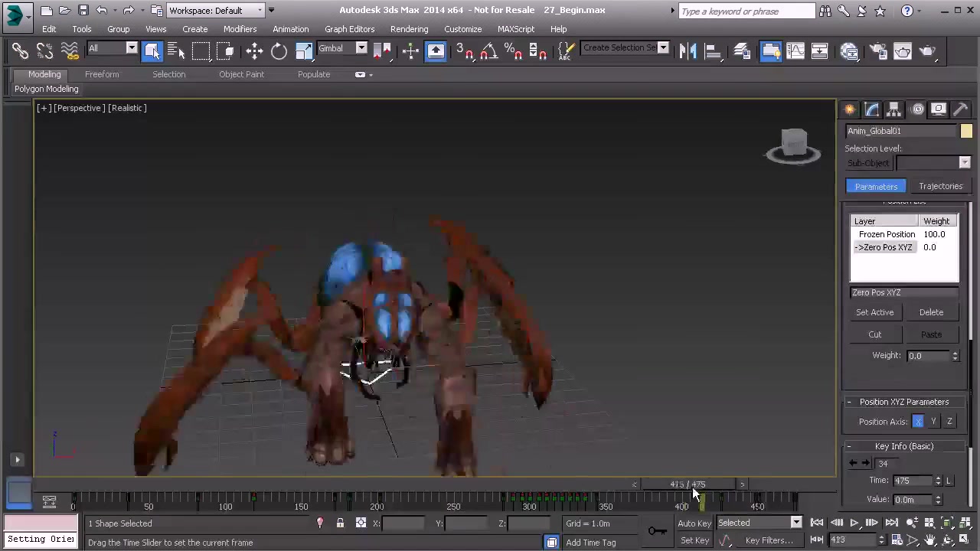
Task: Click Set Active under Zero Pos XYZ
Action: pos(874,311)
